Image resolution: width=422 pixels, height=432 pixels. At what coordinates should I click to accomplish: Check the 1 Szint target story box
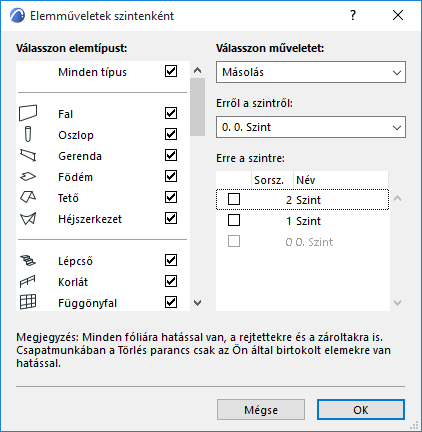234,220
